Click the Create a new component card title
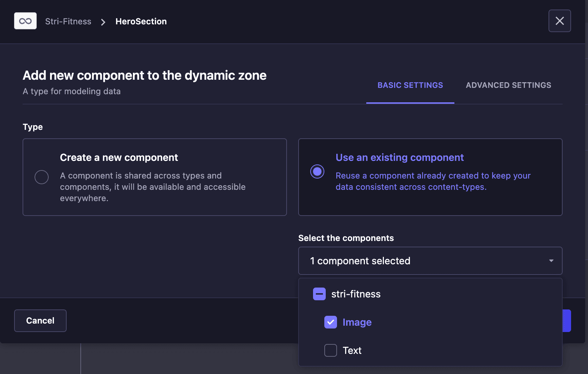Viewport: 588px width, 374px height. tap(119, 157)
